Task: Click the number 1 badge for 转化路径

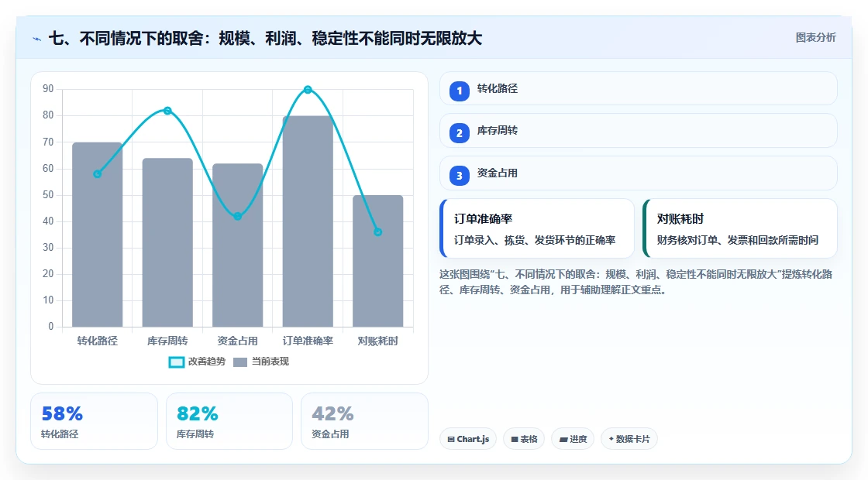Action: (x=459, y=91)
